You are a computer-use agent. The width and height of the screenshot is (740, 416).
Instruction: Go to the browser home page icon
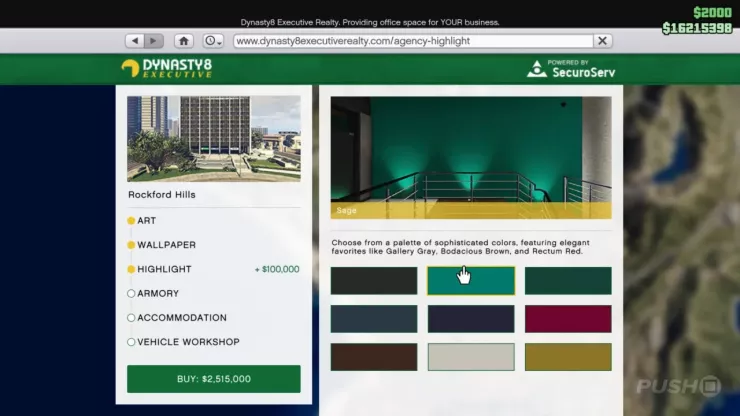point(184,41)
